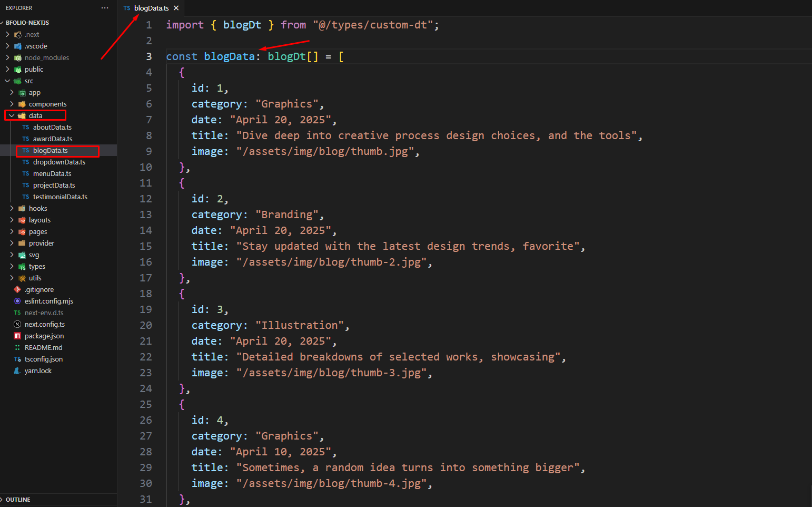The height and width of the screenshot is (507, 812).
Task: Click the package.json file icon
Action: pyautogui.click(x=17, y=336)
